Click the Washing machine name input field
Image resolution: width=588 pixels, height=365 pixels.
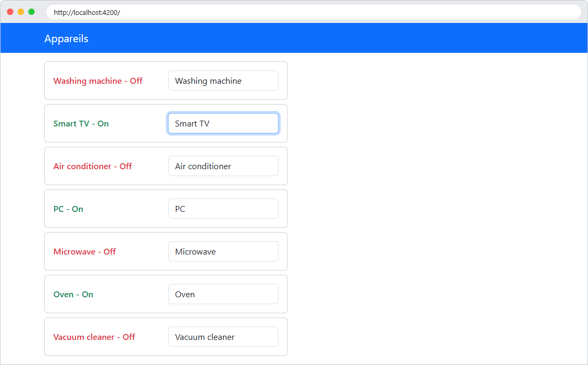(x=223, y=81)
